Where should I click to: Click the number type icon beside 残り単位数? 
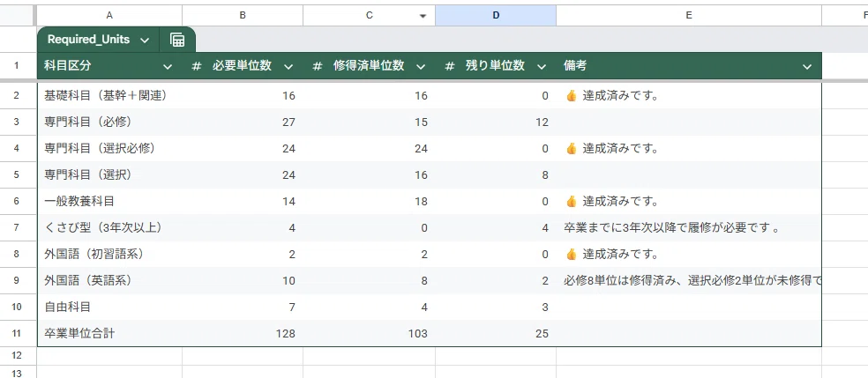450,66
